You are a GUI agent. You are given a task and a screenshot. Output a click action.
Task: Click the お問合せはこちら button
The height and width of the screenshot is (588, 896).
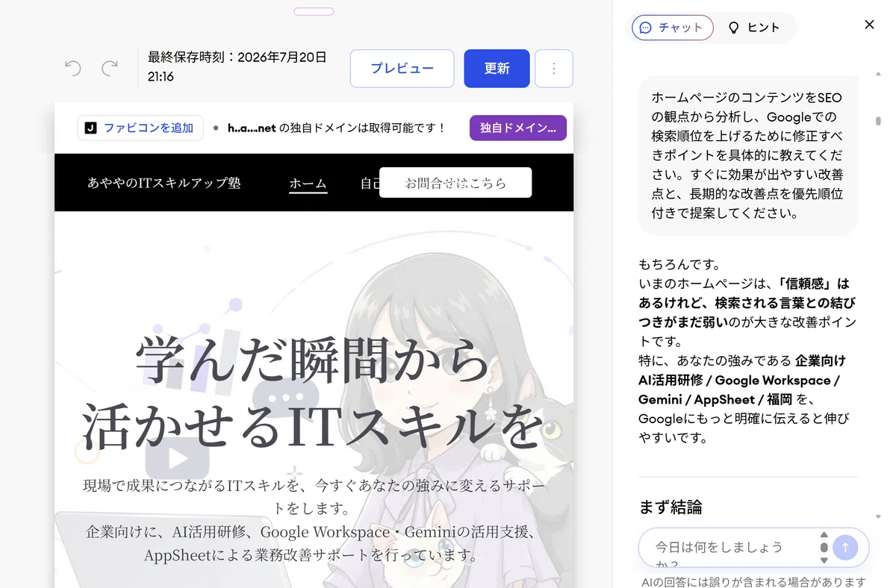point(455,183)
